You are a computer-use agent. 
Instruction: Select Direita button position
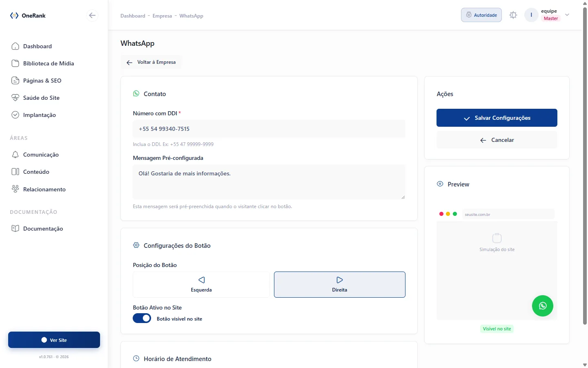tap(340, 285)
